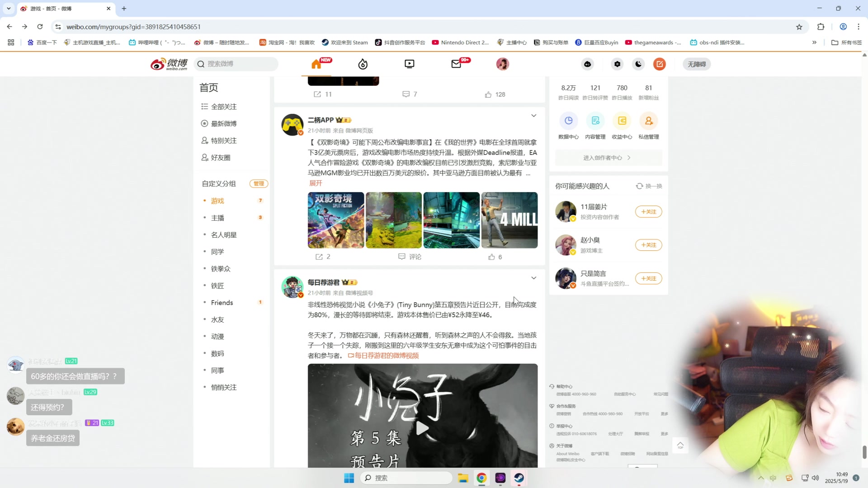Open 收益中心 revenue center icon

point(622,121)
